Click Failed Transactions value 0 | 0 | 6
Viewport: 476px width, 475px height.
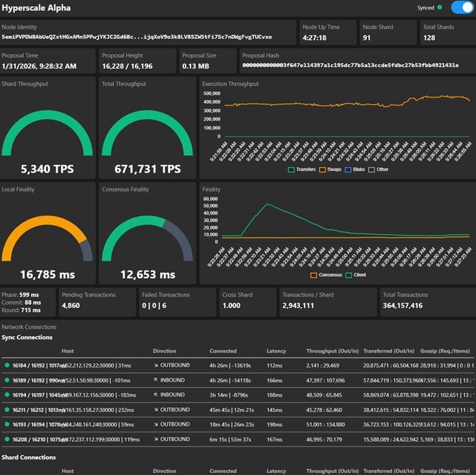[x=154, y=305]
